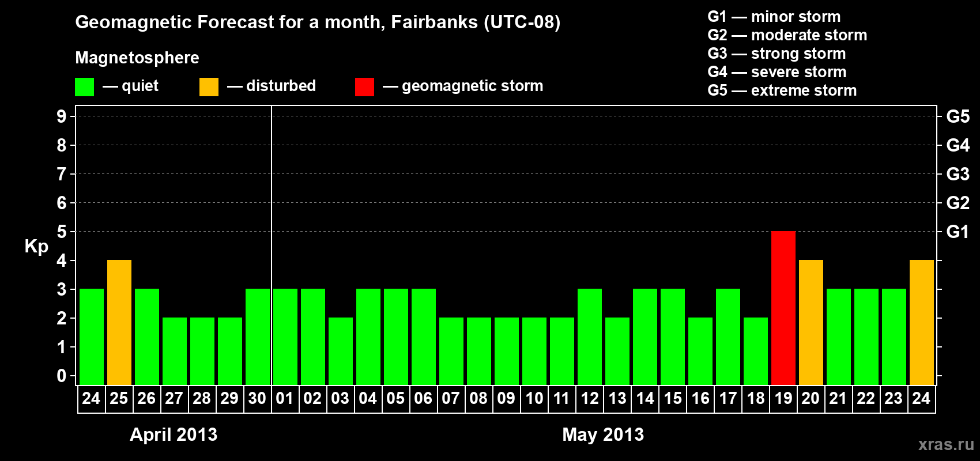Click the April 2013 month label
The height and width of the screenshot is (461, 980).
pyautogui.click(x=174, y=434)
